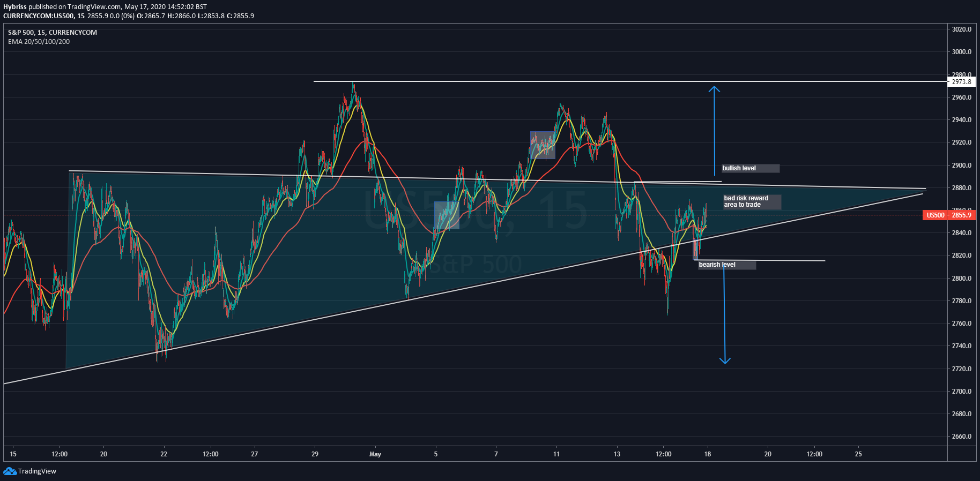Click the 3000.0 price axis label

click(x=962, y=52)
